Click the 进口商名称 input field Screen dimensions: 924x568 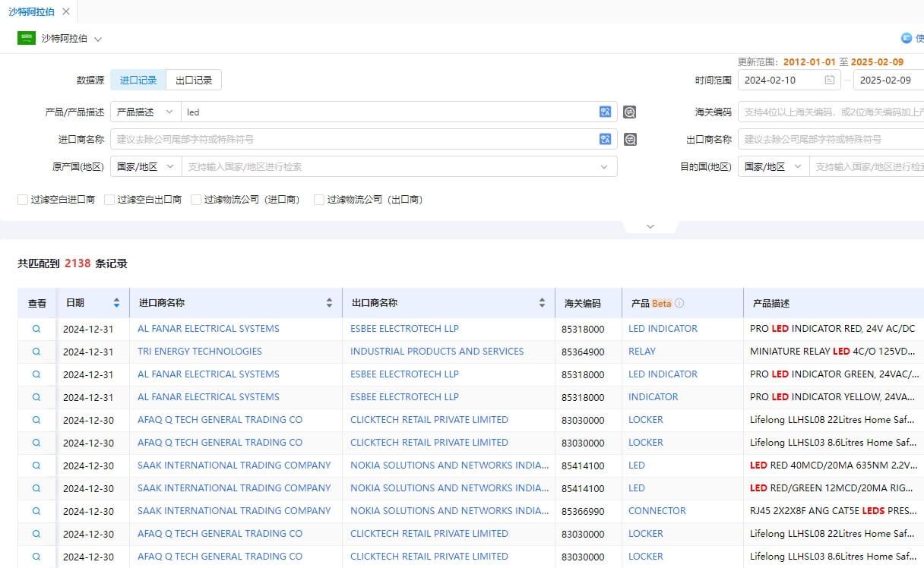[354, 139]
